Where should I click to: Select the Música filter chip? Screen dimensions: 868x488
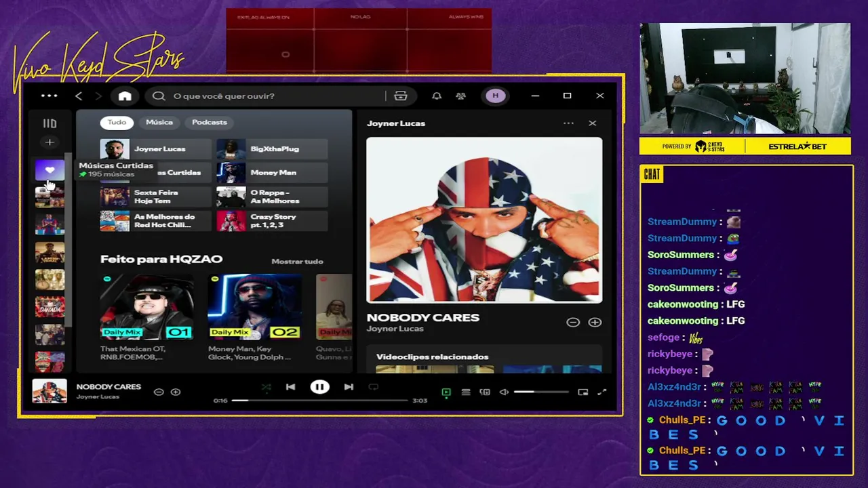[159, 122]
